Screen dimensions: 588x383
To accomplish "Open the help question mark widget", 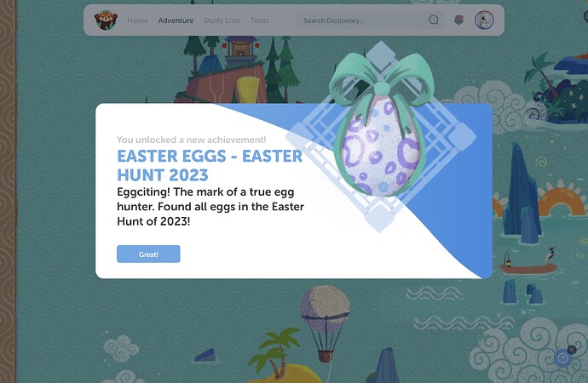I will [562, 358].
